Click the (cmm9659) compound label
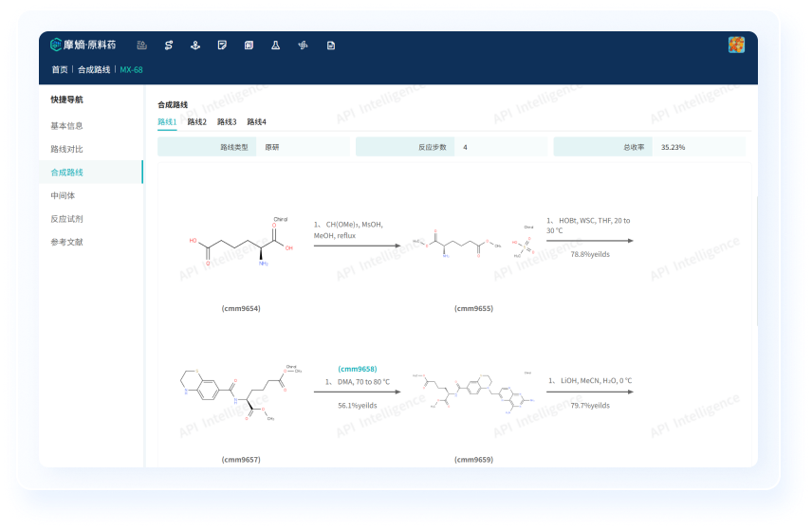 [473, 460]
